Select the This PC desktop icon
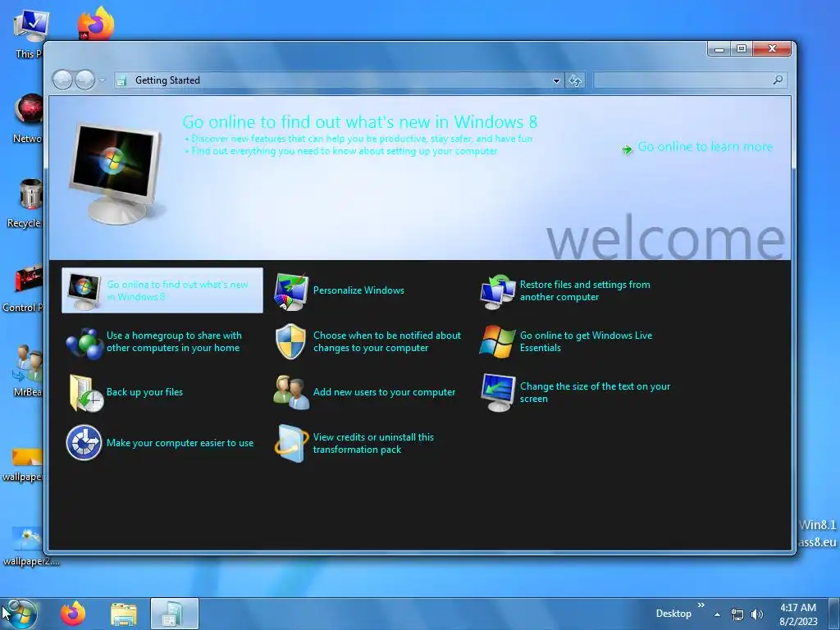The image size is (840, 630). 30,27
